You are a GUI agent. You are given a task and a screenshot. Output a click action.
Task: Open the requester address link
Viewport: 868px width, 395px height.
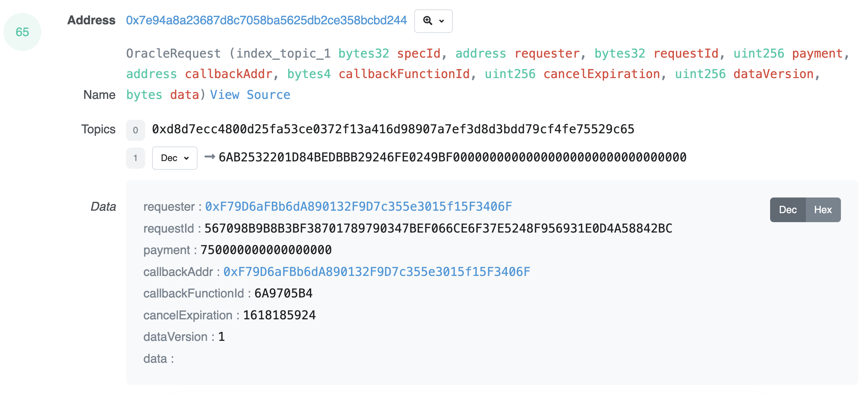coord(358,207)
